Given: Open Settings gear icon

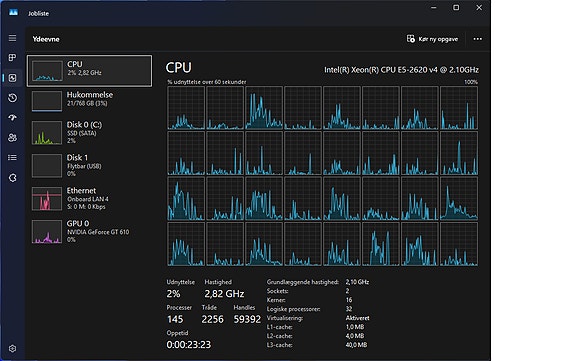Looking at the screenshot, I should point(12,349).
